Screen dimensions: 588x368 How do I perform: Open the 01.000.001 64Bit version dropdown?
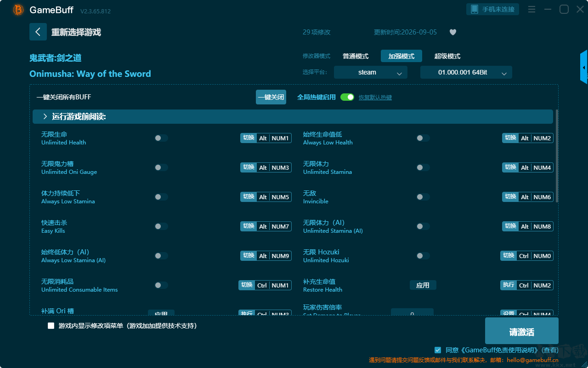tap(466, 72)
